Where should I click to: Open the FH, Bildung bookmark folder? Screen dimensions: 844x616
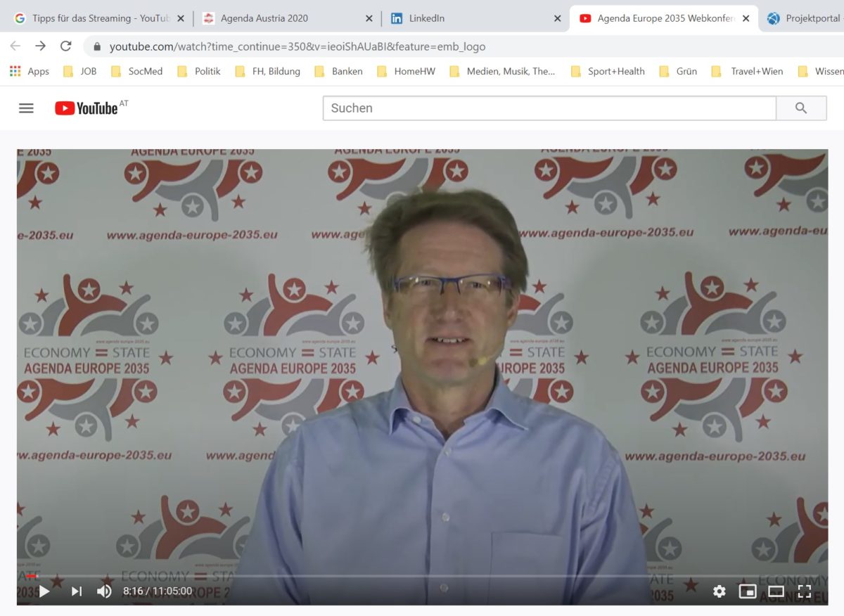point(267,71)
